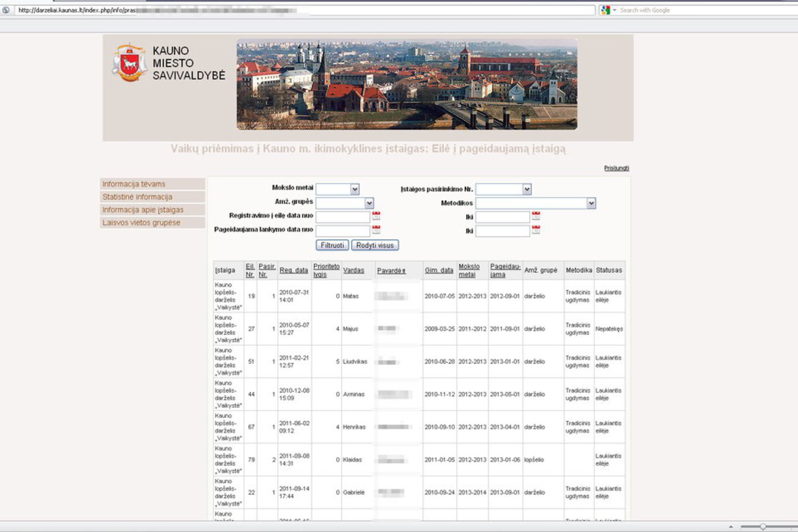798x532 pixels.
Task: Open calendar for Pageidaujama lankymo data nuo
Action: tap(376, 229)
